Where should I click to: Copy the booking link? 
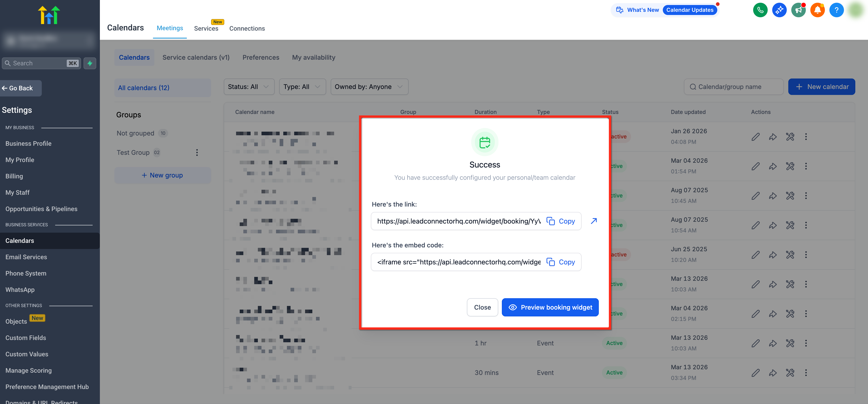pos(561,221)
